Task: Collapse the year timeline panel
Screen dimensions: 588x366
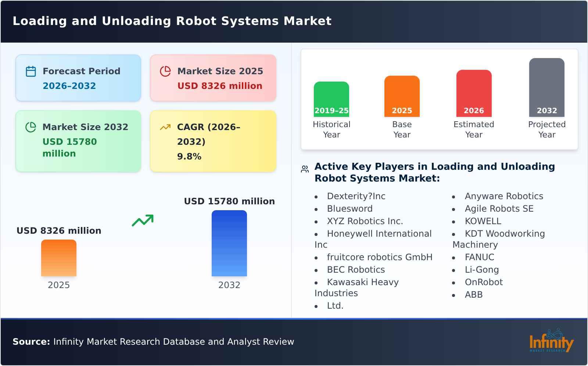Action: click(440, 99)
